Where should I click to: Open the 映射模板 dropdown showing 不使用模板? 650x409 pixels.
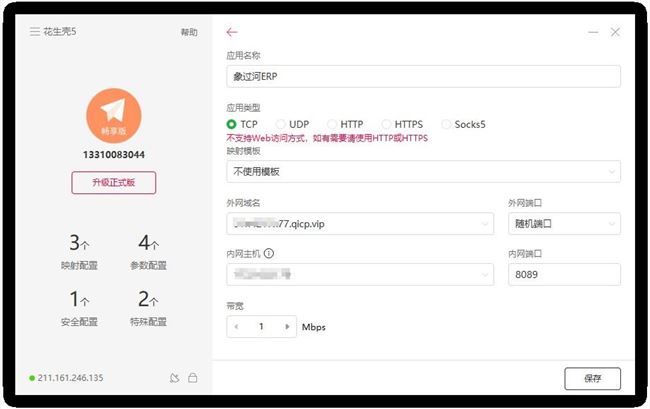(423, 172)
